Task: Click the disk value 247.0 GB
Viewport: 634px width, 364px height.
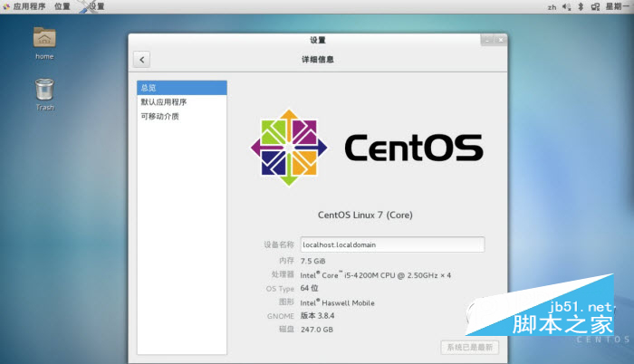Action: pos(317,330)
